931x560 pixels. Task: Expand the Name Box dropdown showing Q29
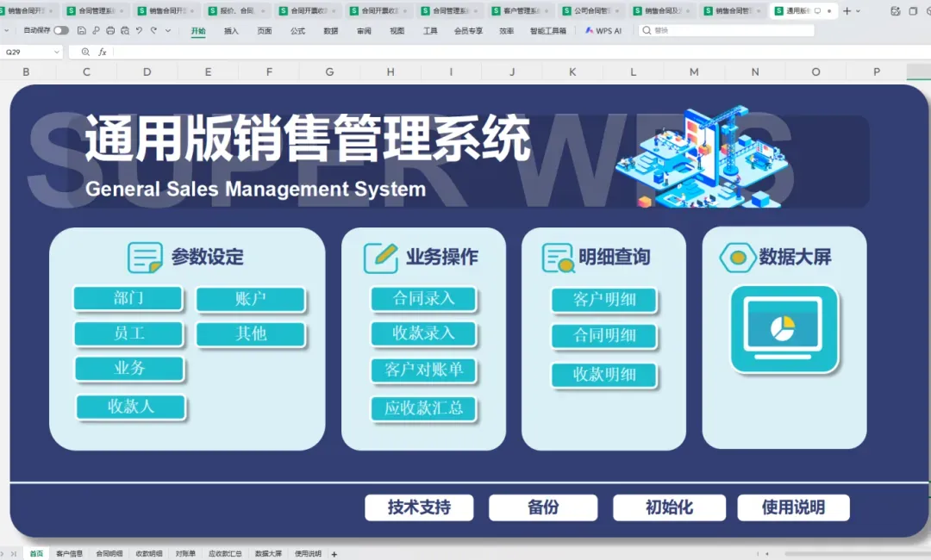pyautogui.click(x=56, y=53)
